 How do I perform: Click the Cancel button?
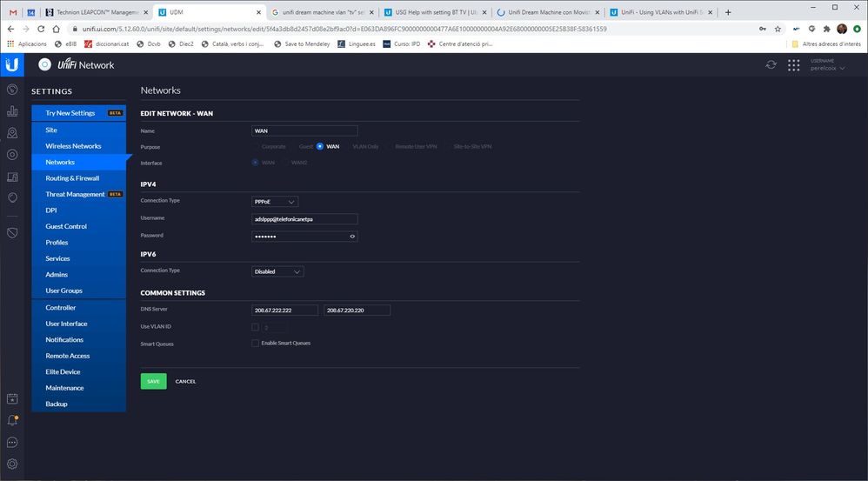[185, 381]
